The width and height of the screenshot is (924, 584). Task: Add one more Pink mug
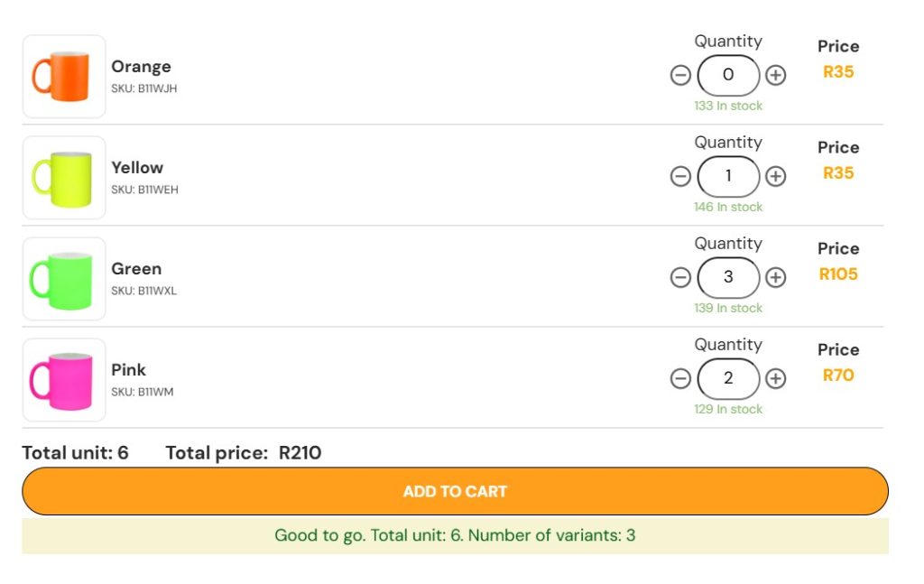(775, 378)
